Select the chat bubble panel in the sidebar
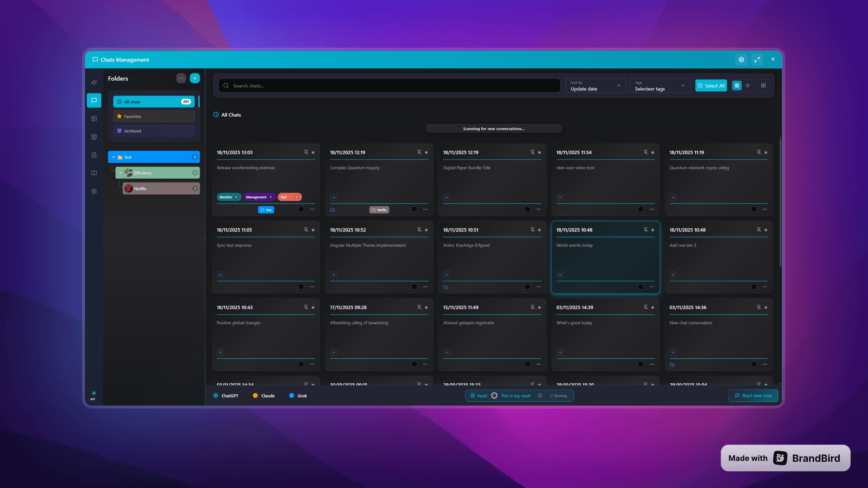 pyautogui.click(x=94, y=100)
